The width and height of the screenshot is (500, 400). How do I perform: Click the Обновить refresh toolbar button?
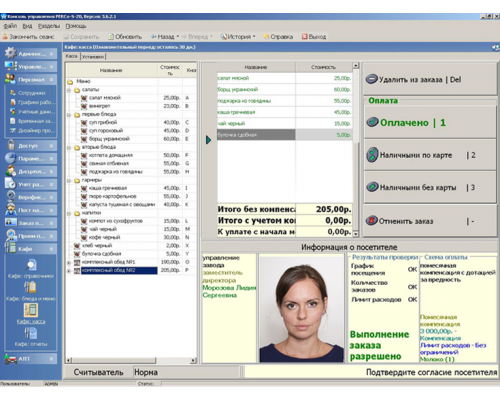click(125, 37)
